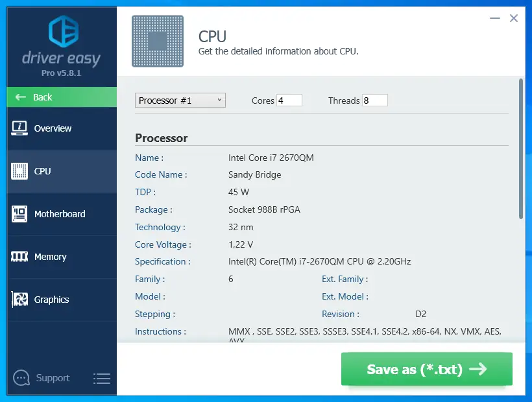Screen dimensions: 532x402
Task: Click the "Processor" section heading
Action: (162, 138)
